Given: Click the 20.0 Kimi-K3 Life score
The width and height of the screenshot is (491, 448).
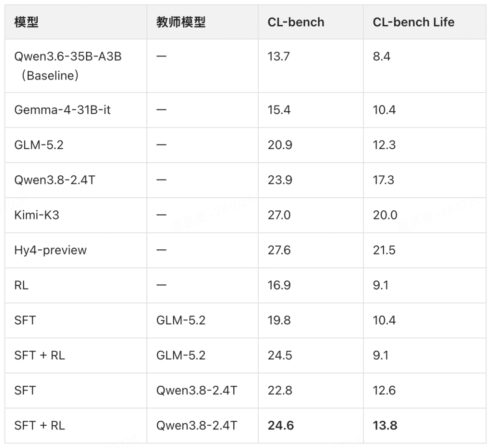Looking at the screenshot, I should click(x=385, y=215).
